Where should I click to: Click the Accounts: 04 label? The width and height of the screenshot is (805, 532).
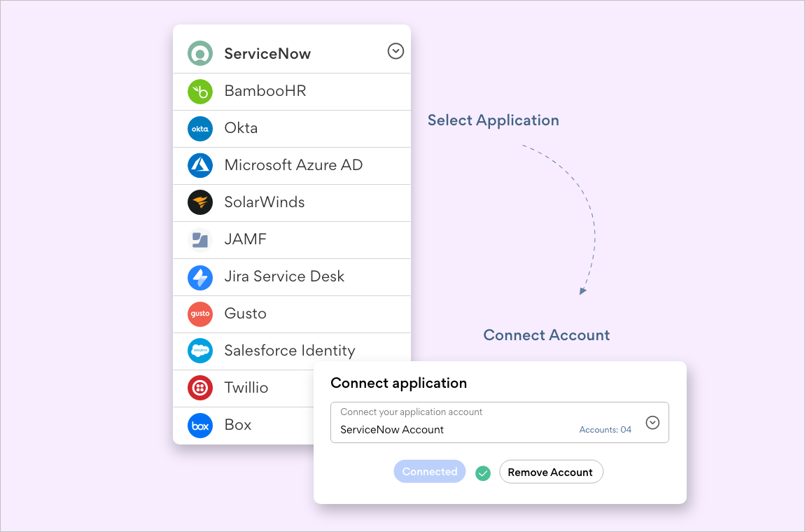(605, 430)
